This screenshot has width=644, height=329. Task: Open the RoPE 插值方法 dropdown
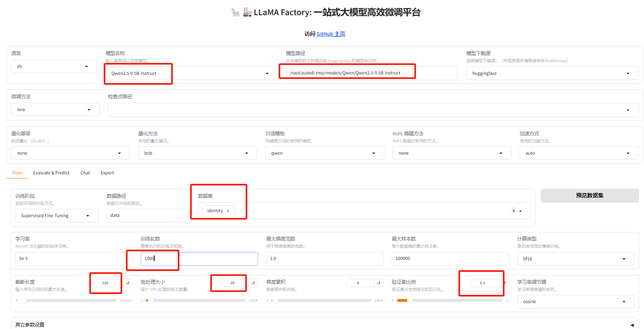coord(452,153)
